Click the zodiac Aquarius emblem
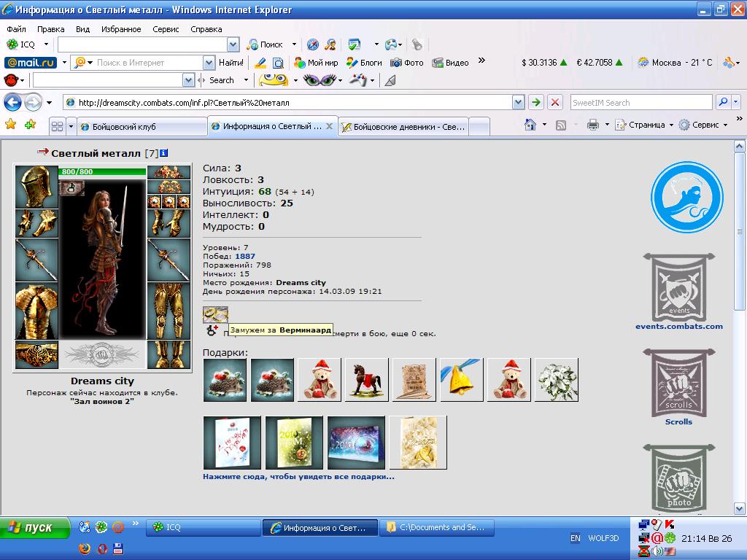 coord(687,197)
